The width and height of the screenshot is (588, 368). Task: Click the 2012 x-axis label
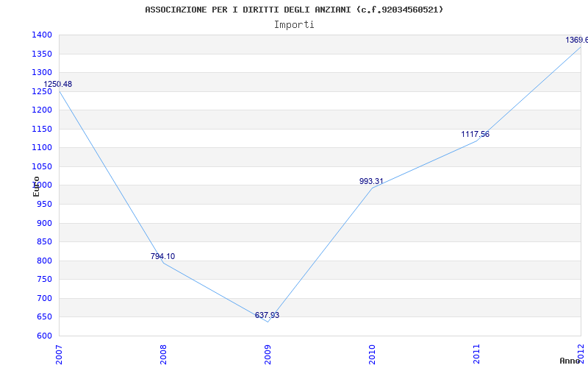pos(581,355)
